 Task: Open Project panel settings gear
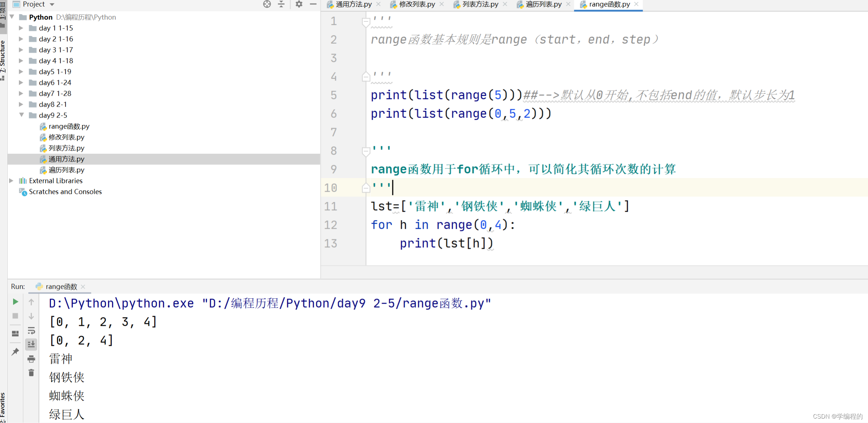pos(299,4)
